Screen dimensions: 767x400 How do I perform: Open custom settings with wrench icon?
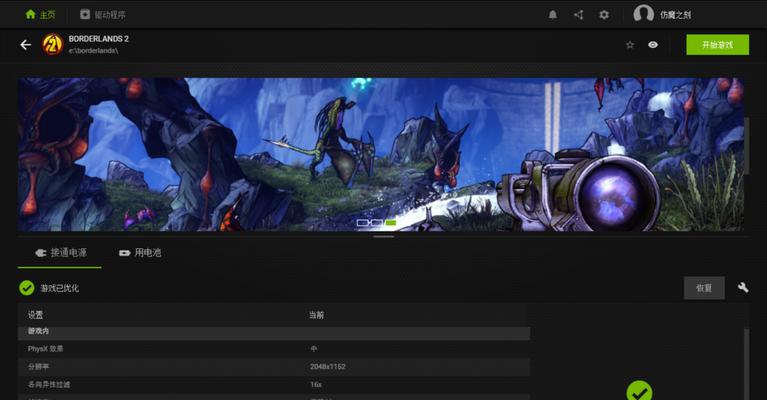click(743, 288)
